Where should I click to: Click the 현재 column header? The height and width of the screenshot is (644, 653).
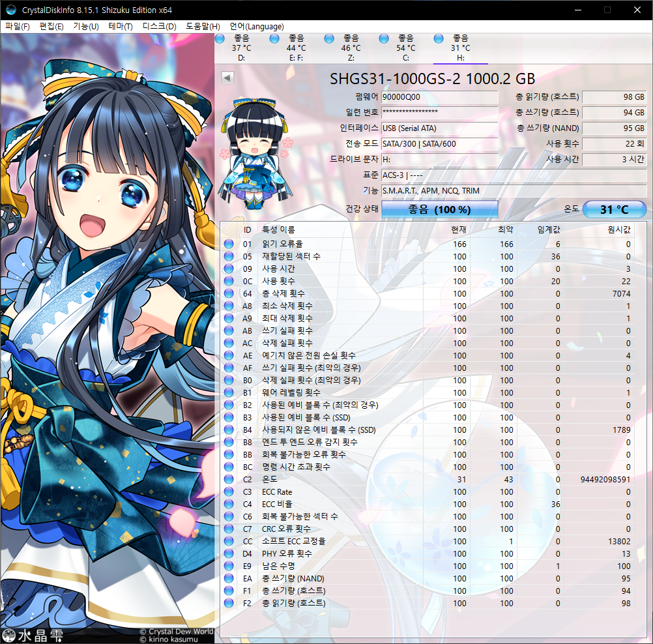(459, 229)
